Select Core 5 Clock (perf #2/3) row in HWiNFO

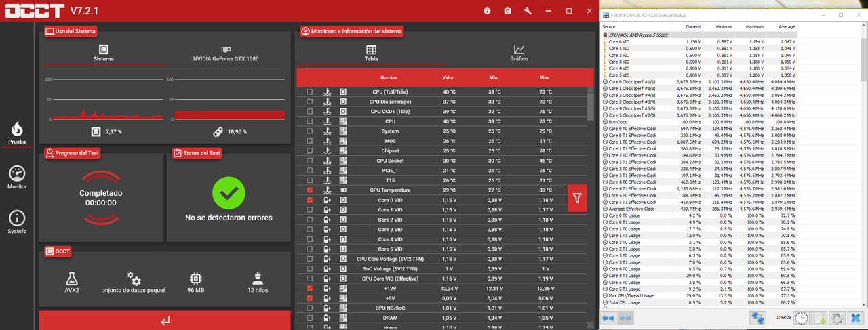click(x=698, y=115)
